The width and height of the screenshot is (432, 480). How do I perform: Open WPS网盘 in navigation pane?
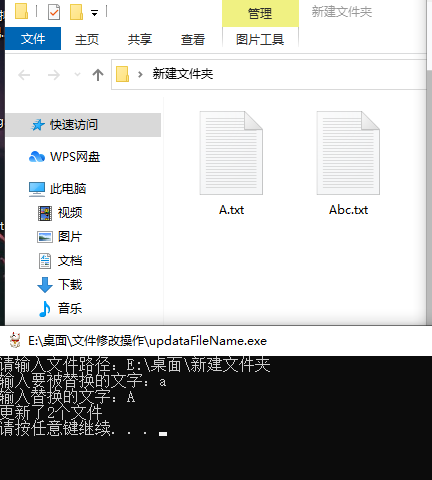click(75, 157)
